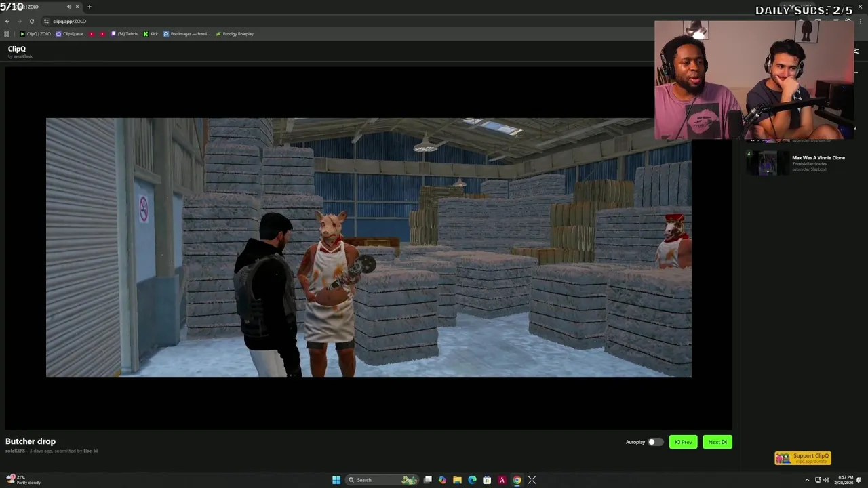This screenshot has width=868, height=488.
Task: Open Task View on the taskbar
Action: point(428,480)
